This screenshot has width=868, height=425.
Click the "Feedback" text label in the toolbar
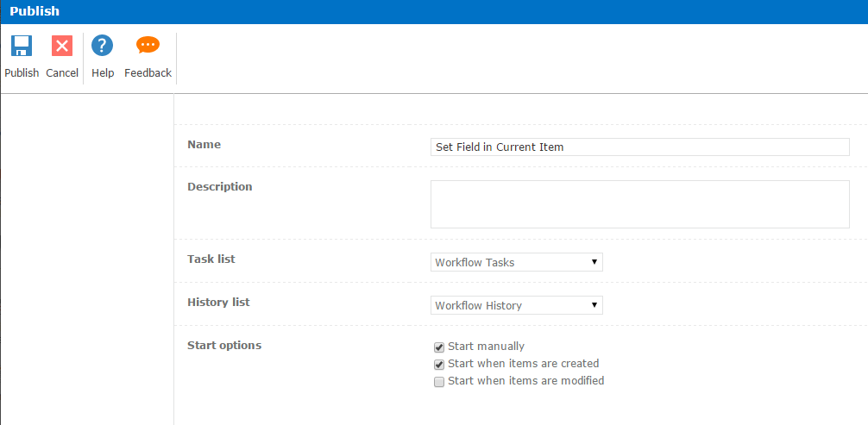click(x=148, y=73)
